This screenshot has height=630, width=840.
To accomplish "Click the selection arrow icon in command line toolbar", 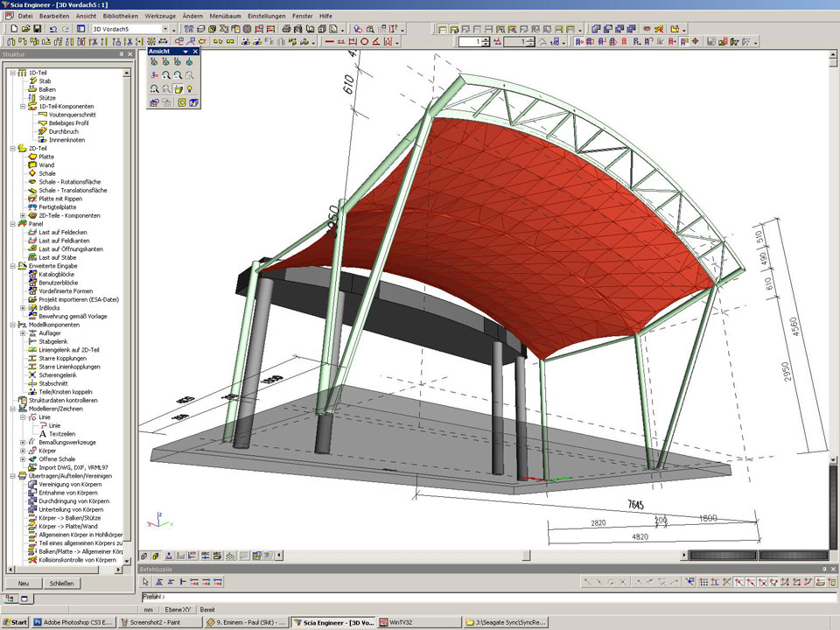I will (146, 581).
